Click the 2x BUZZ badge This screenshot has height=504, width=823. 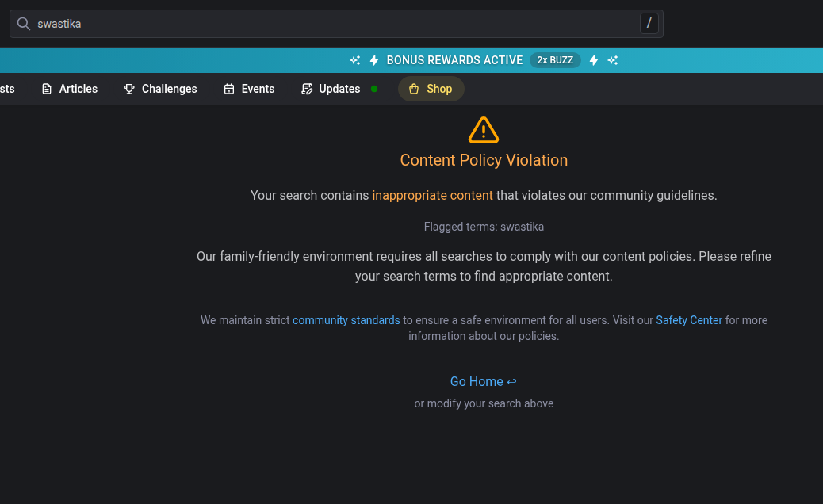[555, 60]
